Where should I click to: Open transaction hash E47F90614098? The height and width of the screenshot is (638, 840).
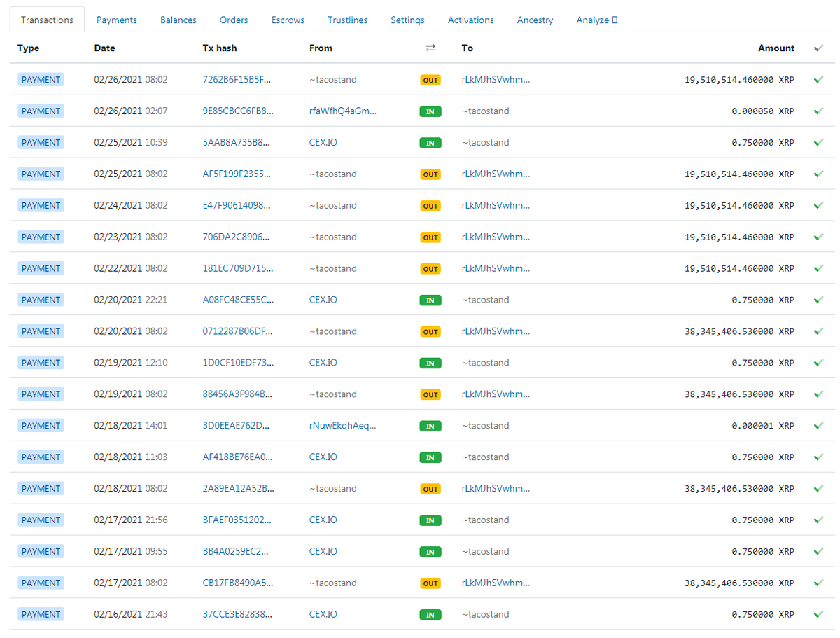coord(237,206)
